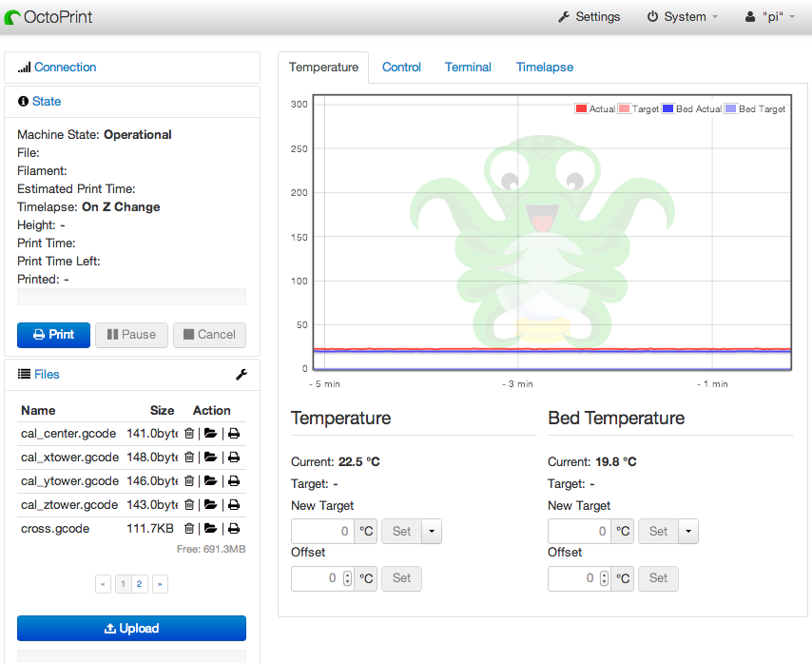This screenshot has width=812, height=663.
Task: Delete cross.gcode with its trash icon
Action: click(x=189, y=529)
